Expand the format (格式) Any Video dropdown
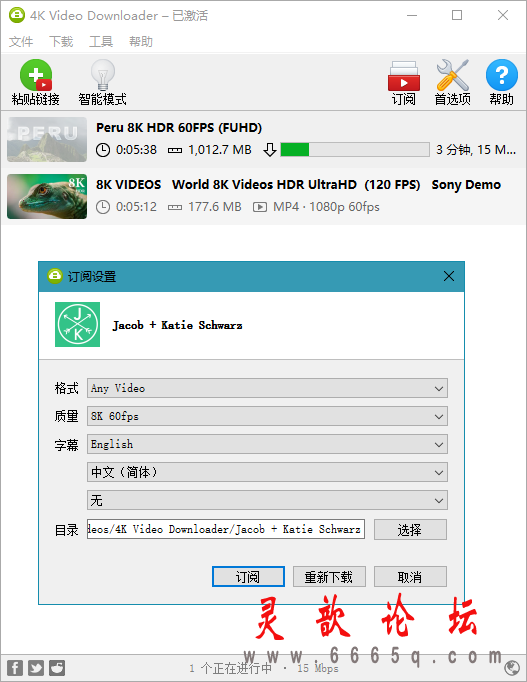This screenshot has width=527, height=682. (x=267, y=388)
